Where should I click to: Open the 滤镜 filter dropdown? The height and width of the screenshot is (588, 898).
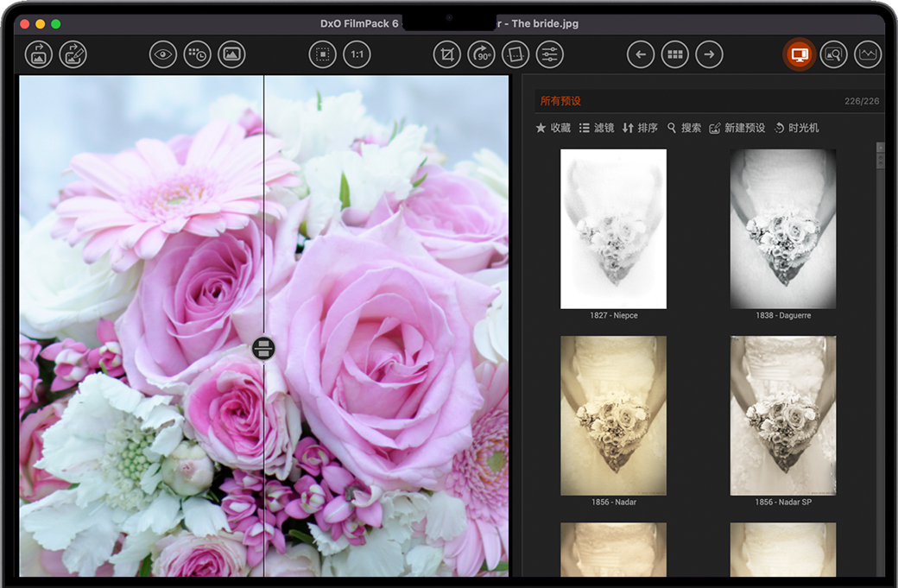point(597,128)
